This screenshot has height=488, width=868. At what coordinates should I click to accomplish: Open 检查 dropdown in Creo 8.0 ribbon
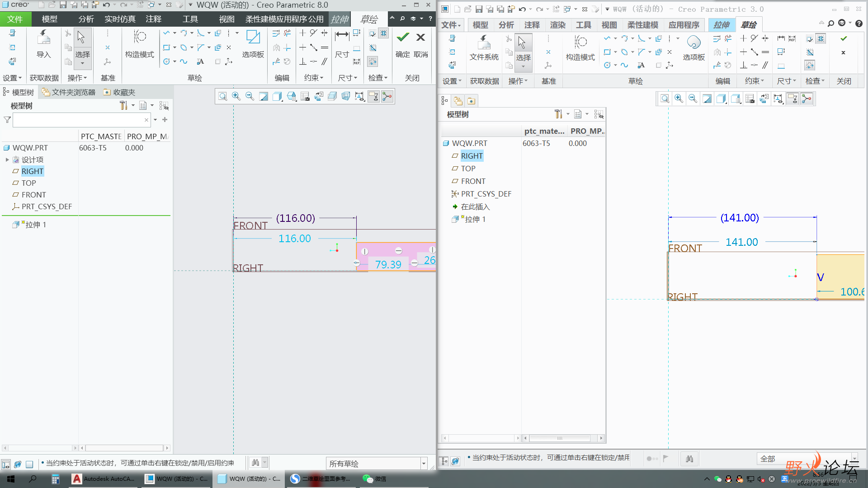[x=378, y=78]
